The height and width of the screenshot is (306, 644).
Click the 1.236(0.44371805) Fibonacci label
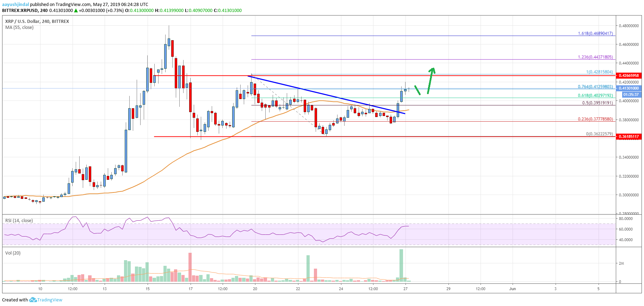point(595,57)
